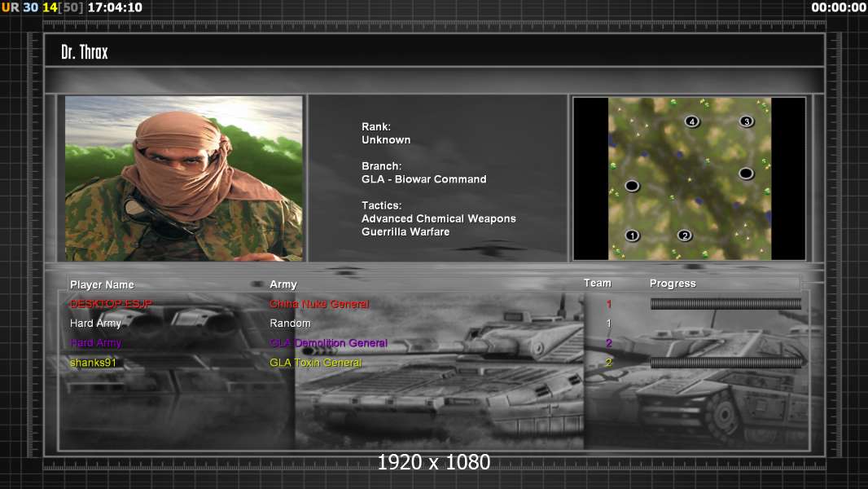Click the 00:00:00 timer overlay
The width and height of the screenshot is (868, 489).
[x=839, y=7]
